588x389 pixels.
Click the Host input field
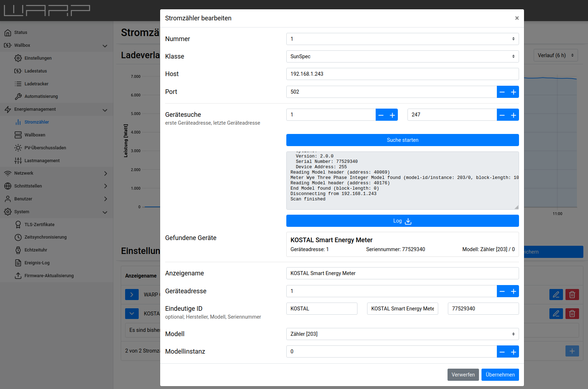pyautogui.click(x=402, y=74)
